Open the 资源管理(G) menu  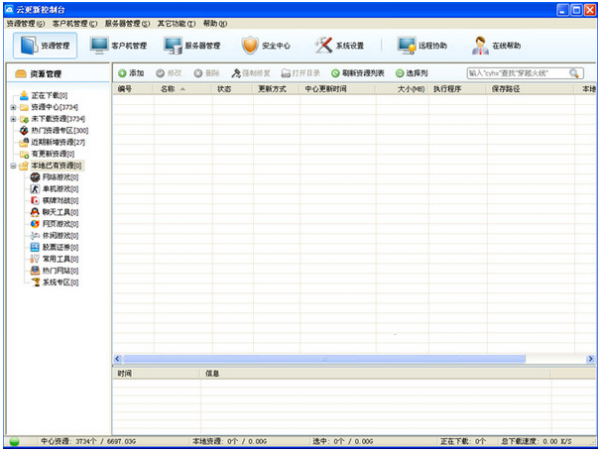26,24
